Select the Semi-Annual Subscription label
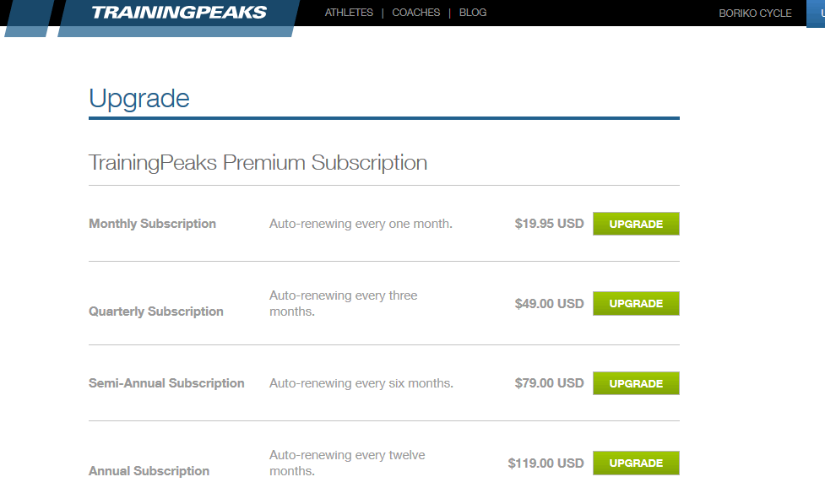The height and width of the screenshot is (504, 825). pyautogui.click(x=166, y=383)
